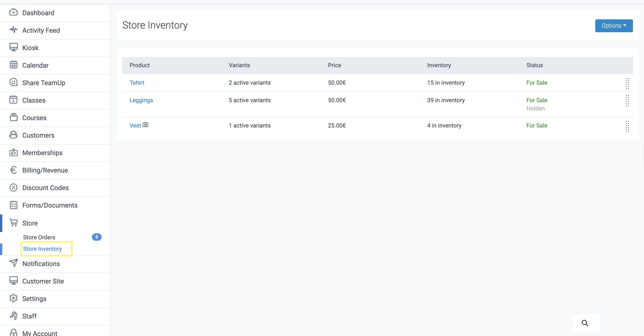644x336 pixels.
Task: Open the Memberships menu item
Action: [x=42, y=153]
